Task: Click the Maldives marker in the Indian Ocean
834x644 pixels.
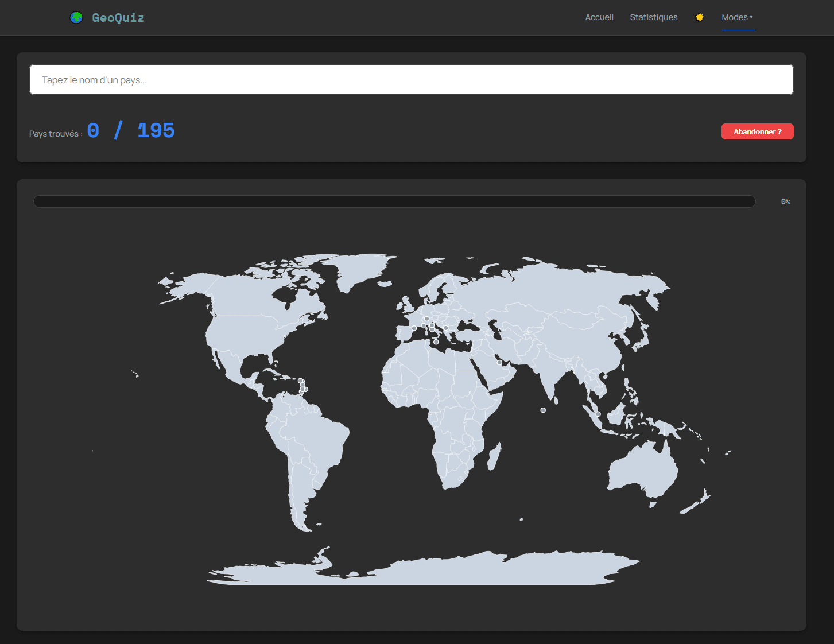Action: 542,410
